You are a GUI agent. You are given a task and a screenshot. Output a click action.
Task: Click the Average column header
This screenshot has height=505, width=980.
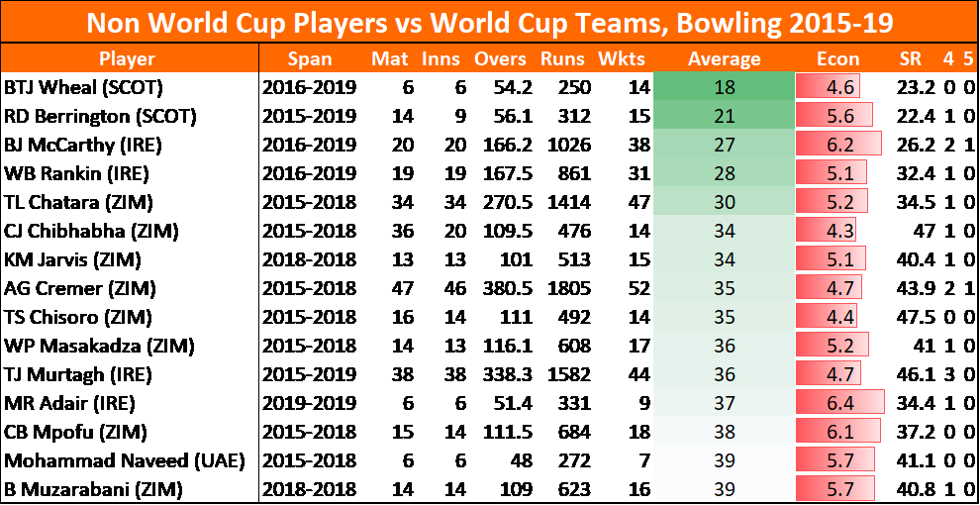[x=724, y=59]
